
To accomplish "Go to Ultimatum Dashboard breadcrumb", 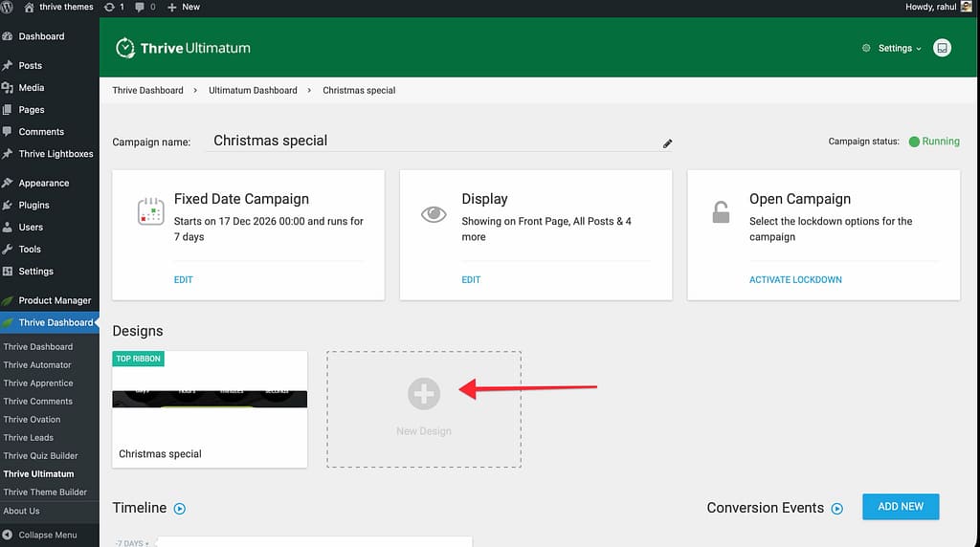I will [x=253, y=90].
